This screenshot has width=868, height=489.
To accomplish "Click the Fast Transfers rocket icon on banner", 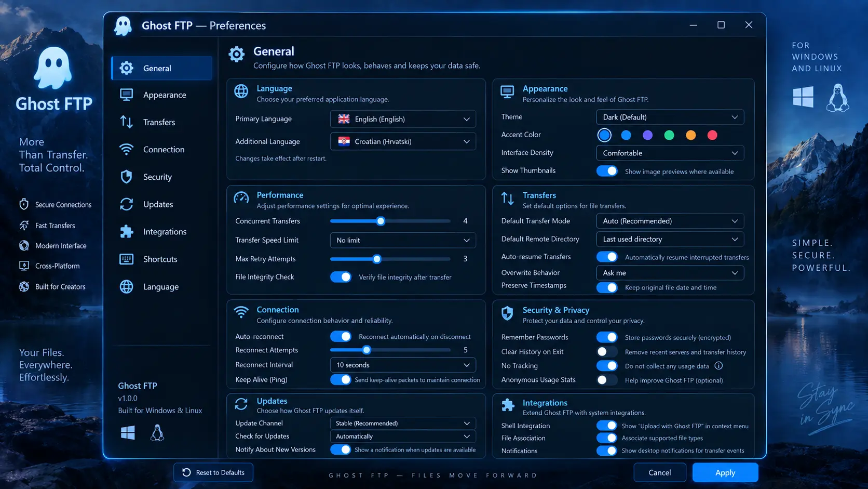I will 24,225.
